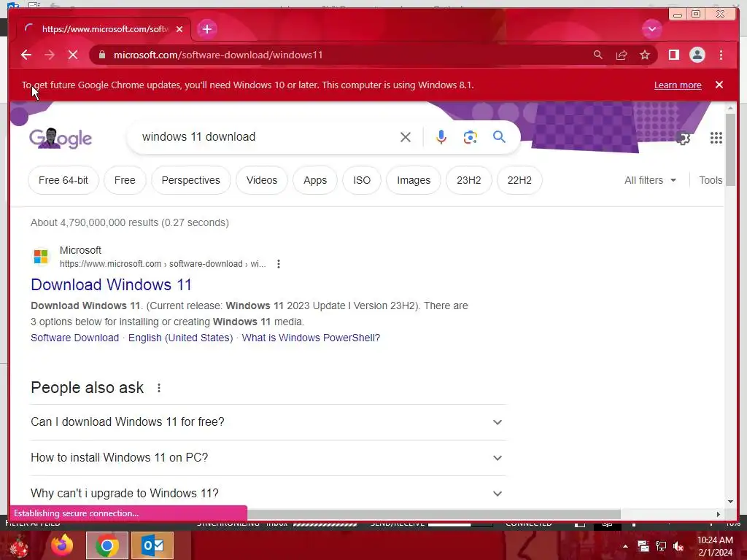Click the zoom magnifier in address bar

(x=598, y=55)
